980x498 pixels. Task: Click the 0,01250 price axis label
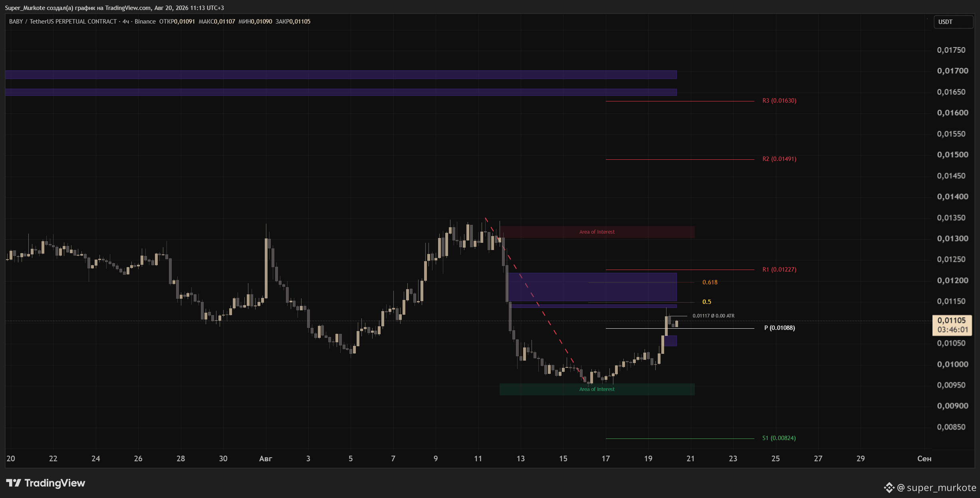click(x=951, y=260)
